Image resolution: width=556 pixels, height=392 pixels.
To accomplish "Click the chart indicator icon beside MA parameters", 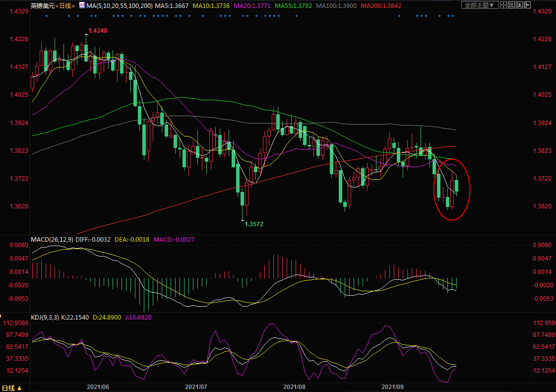I will pos(82,5).
